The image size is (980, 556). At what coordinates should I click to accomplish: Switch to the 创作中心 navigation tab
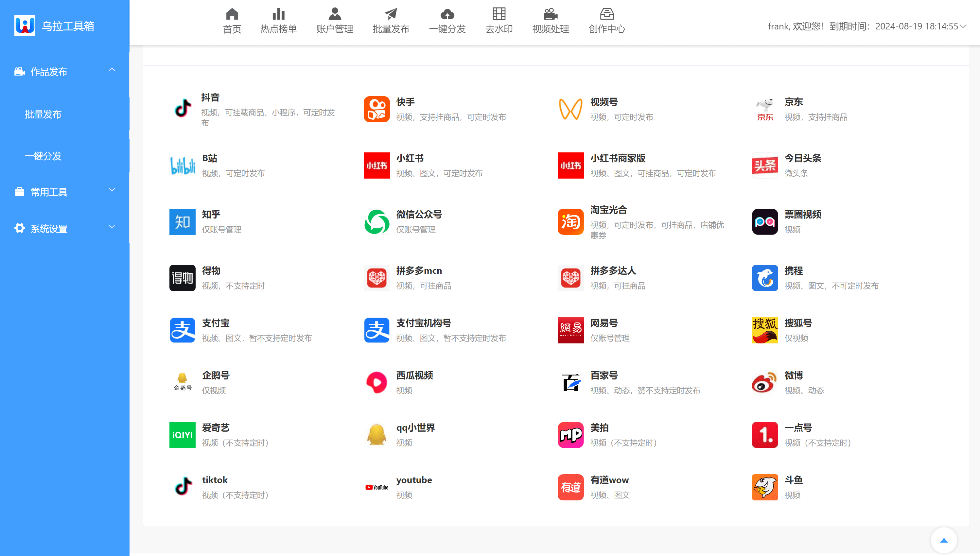tap(606, 21)
